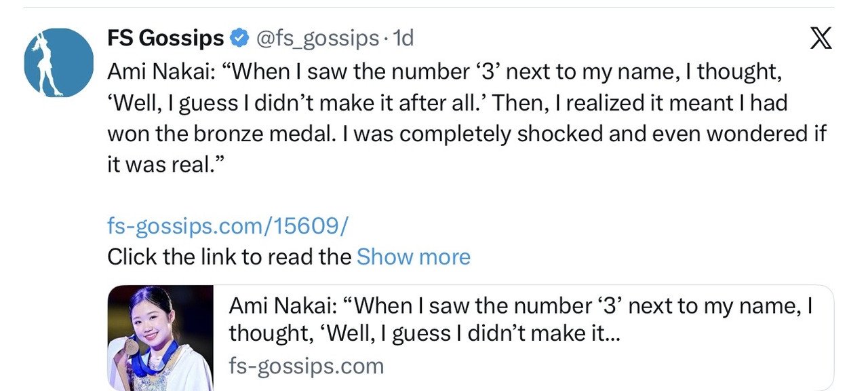Click the tweet's first line beginning "Ami Nakai"
This screenshot has width=868, height=391.
click(445, 71)
